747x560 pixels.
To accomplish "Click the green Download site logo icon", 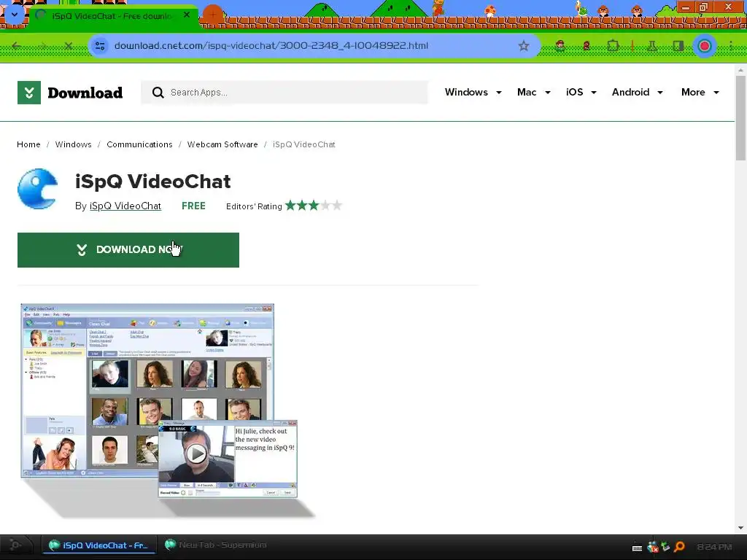I will [x=29, y=93].
